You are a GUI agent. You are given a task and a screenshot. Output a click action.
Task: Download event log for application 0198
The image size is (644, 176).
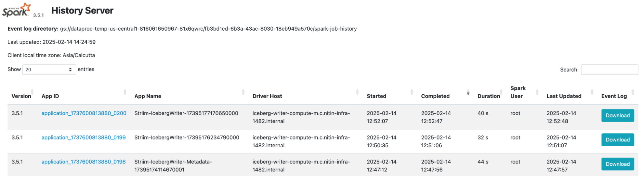(617, 164)
